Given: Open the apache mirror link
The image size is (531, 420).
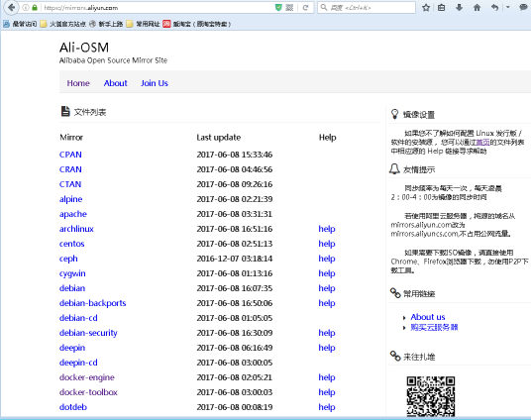Looking at the screenshot, I should 73,214.
